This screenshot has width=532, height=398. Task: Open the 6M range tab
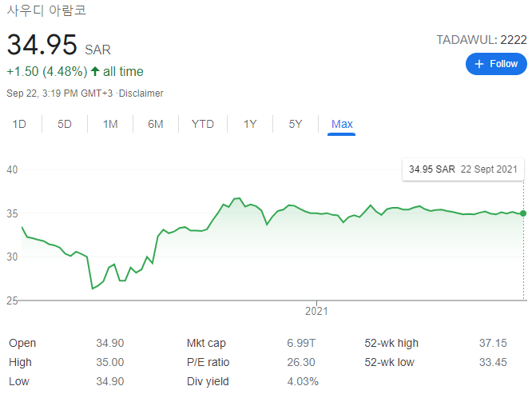point(156,124)
